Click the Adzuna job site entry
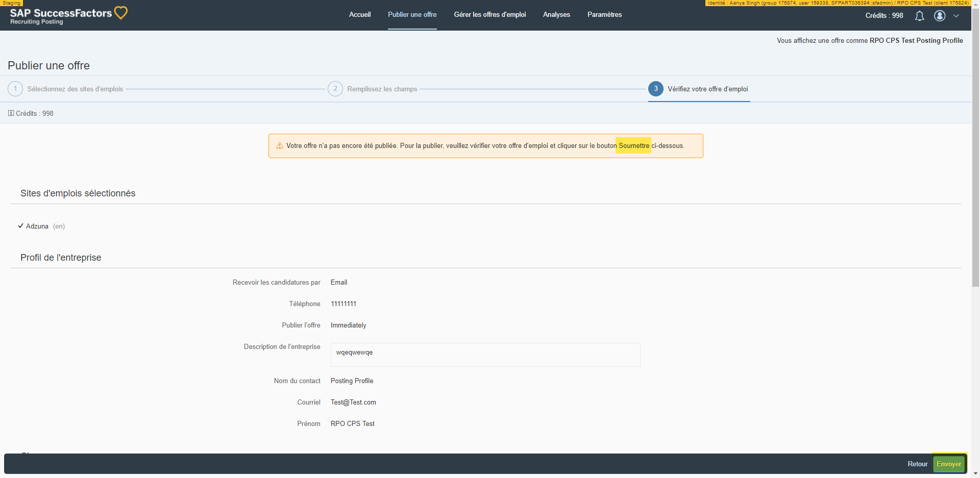The image size is (980, 478). click(37, 227)
